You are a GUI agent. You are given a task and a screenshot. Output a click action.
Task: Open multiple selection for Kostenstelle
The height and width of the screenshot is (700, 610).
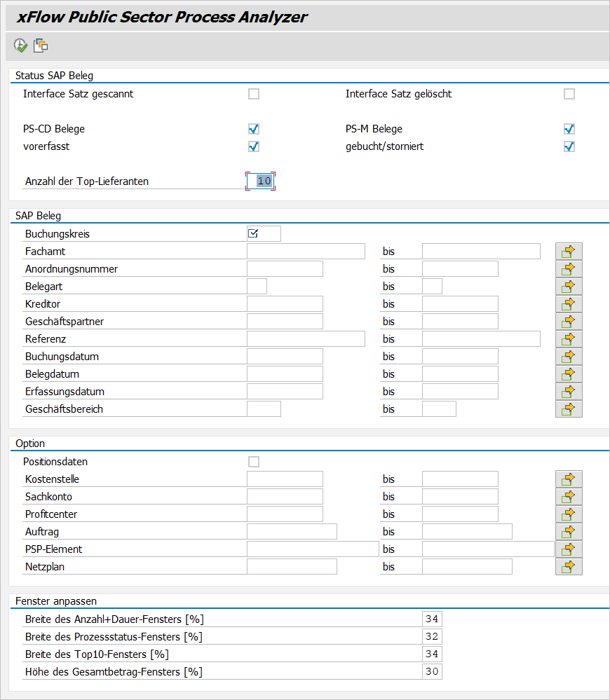[569, 479]
